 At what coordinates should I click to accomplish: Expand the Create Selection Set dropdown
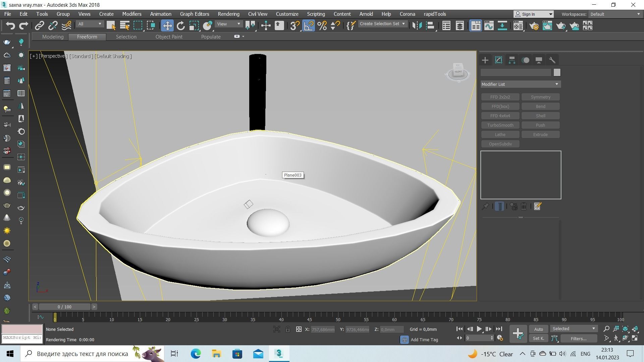pos(382,24)
